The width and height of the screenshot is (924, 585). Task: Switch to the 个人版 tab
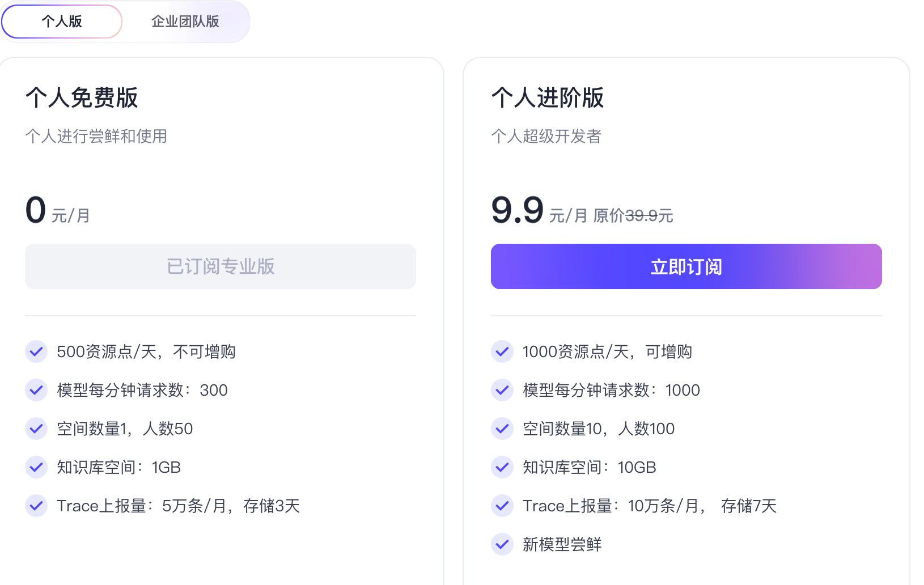62,22
